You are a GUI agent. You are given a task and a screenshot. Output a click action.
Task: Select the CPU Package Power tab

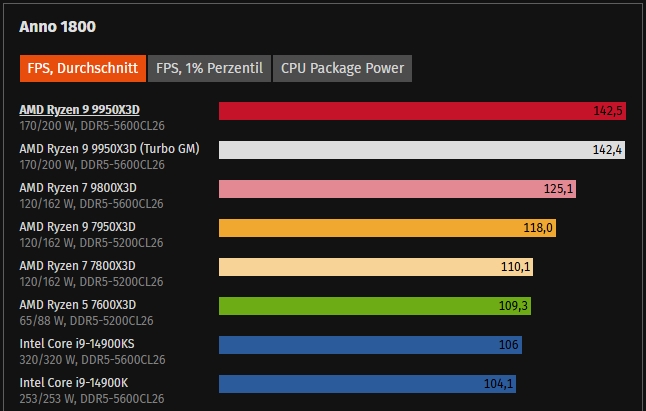tap(342, 68)
